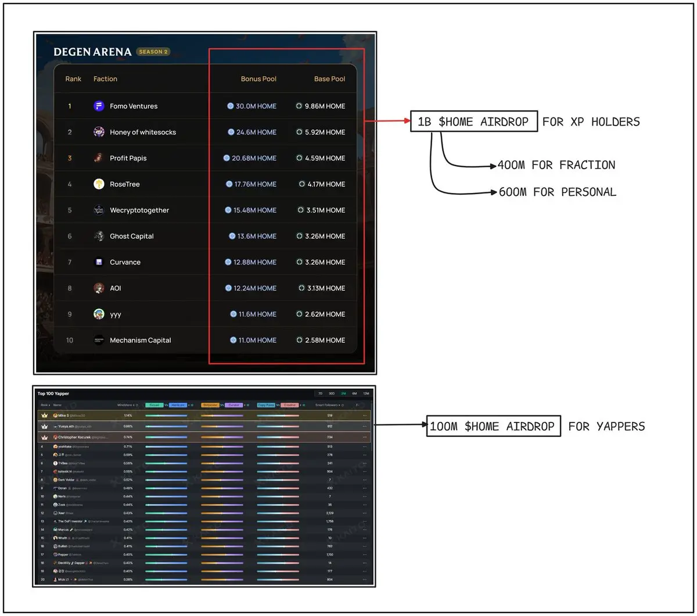
Task: Open more options for yoshitaka row
Action: (365, 447)
